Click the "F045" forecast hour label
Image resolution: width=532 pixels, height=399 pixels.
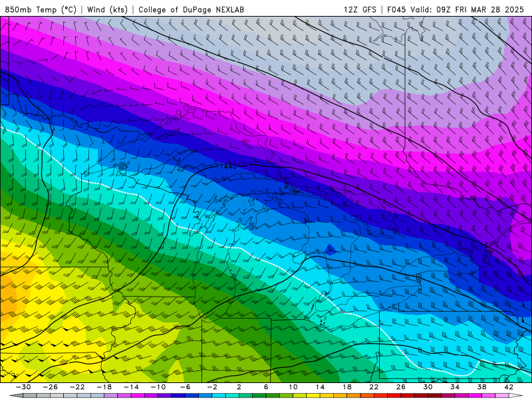tap(396, 9)
